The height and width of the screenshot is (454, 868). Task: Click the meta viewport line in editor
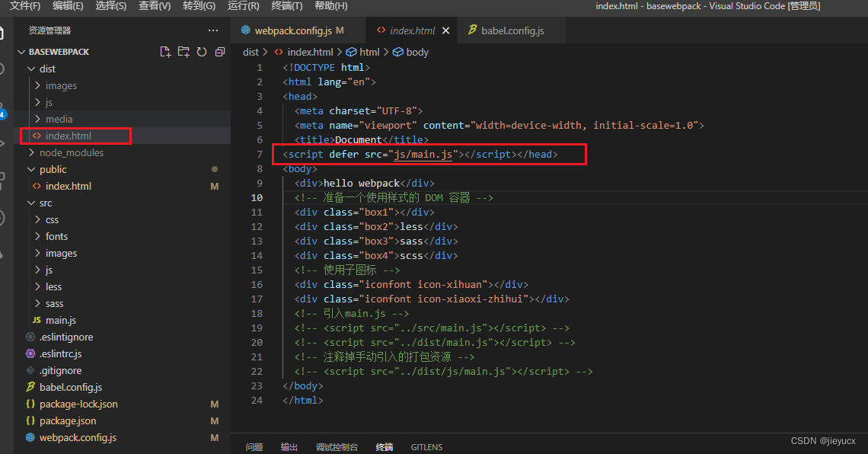point(499,125)
